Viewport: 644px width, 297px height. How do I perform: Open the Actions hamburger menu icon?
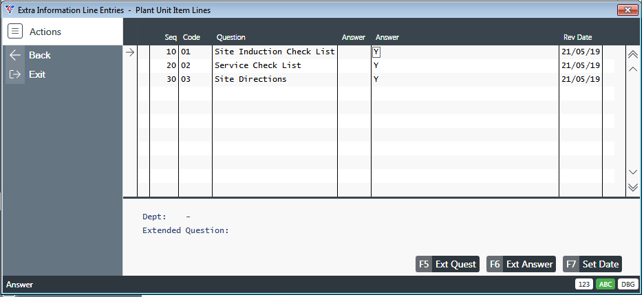(15, 31)
